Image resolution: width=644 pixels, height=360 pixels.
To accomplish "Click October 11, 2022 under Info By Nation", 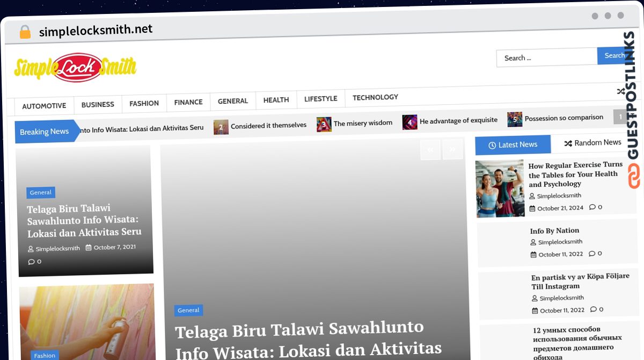I will click(561, 255).
